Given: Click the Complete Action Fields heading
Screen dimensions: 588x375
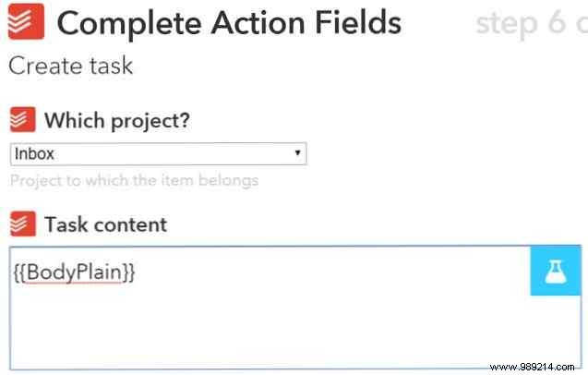Looking at the screenshot, I should 229,24.
